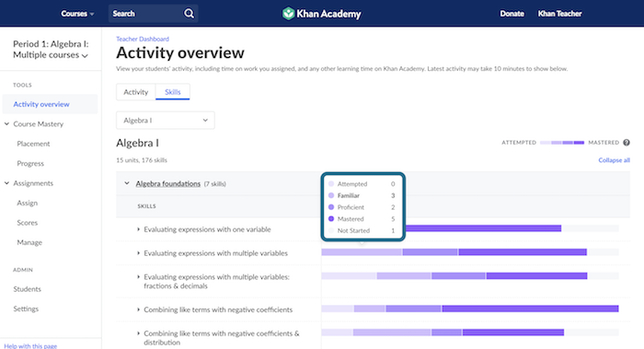Click mastered bar for one variable skill
644x349 pixels.
point(483,228)
